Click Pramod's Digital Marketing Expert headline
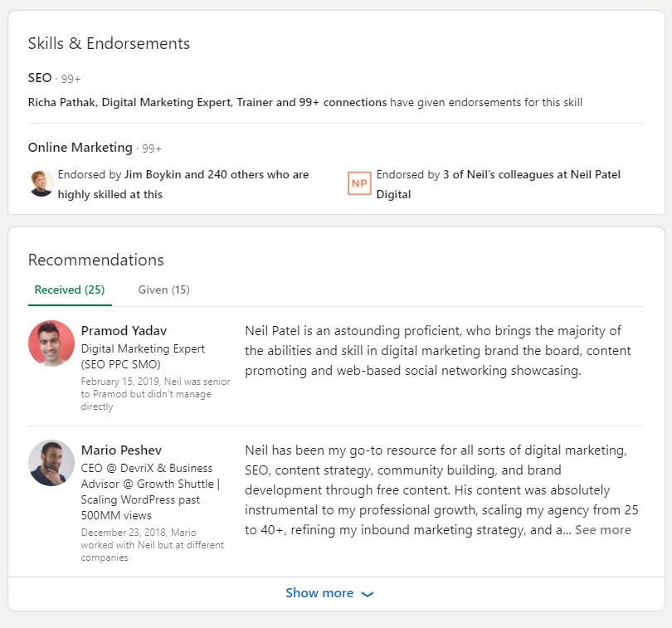This screenshot has width=672, height=628. click(143, 357)
